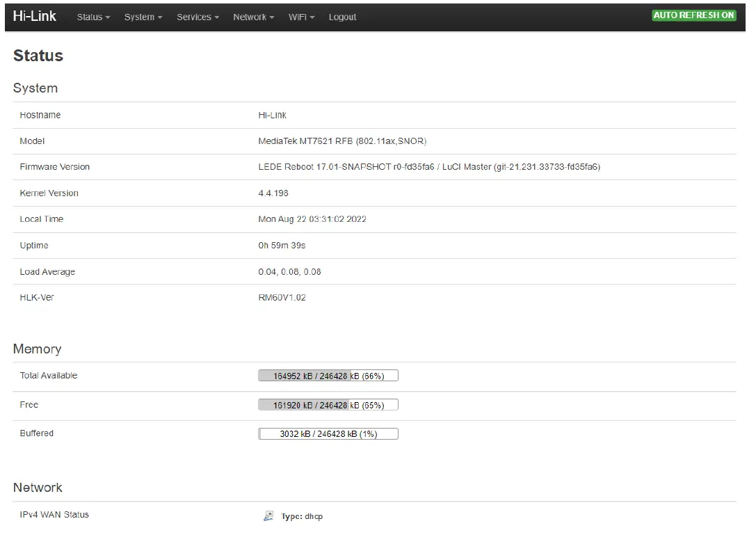Screen dimensions: 756x535
Task: Toggle the AUTO REFRESH ON badge
Action: (693, 15)
